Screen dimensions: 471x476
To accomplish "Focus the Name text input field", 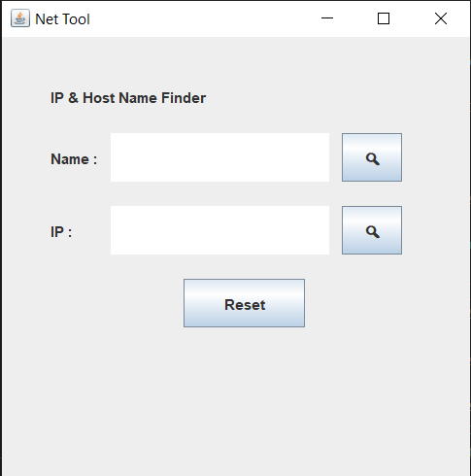I will pos(219,157).
